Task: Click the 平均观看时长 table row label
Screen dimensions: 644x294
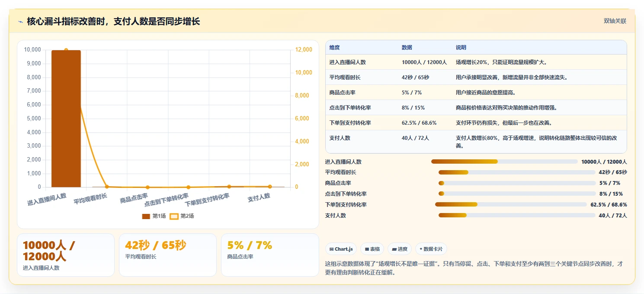Action: coord(345,78)
